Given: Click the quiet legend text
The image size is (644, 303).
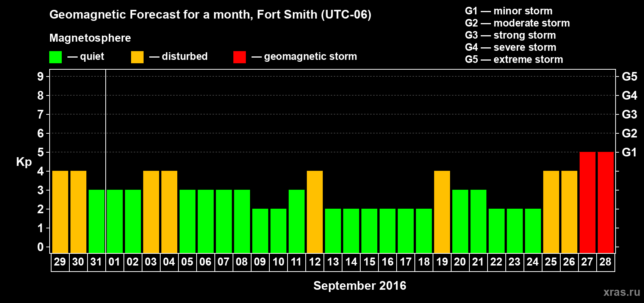Looking at the screenshot, I should pyautogui.click(x=92, y=57).
